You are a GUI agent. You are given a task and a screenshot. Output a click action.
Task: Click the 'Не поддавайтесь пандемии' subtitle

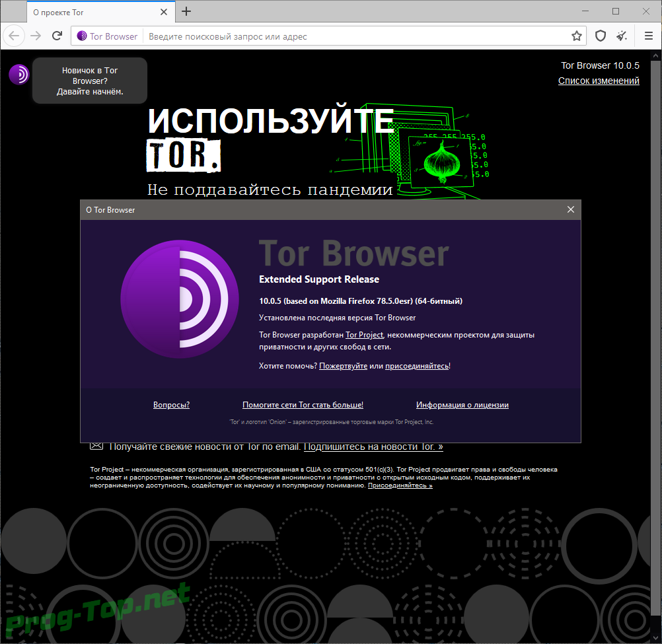tap(270, 190)
